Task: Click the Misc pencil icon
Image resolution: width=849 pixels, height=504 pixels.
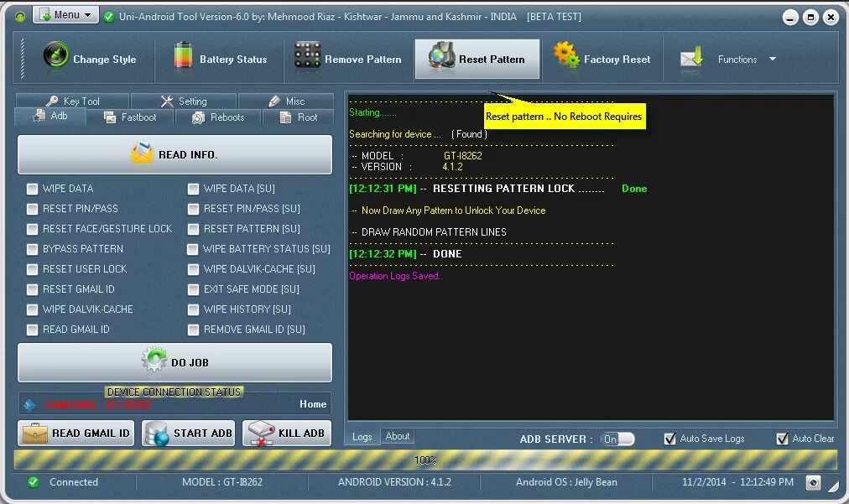Action: pyautogui.click(x=274, y=101)
